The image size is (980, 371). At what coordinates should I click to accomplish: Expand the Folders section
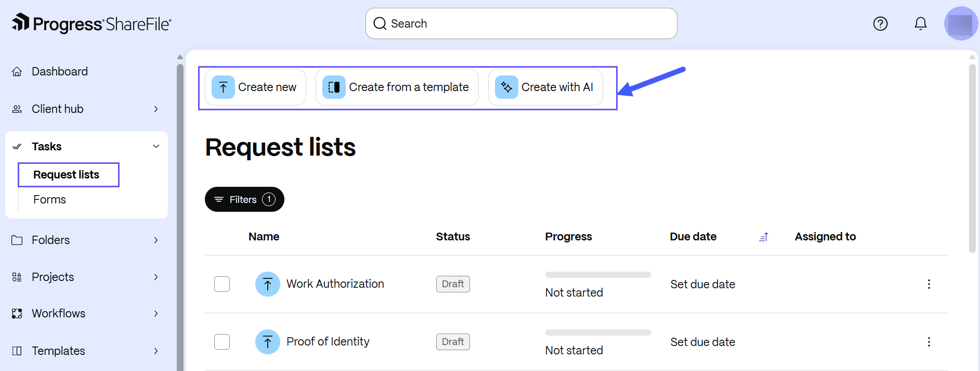[x=156, y=240]
